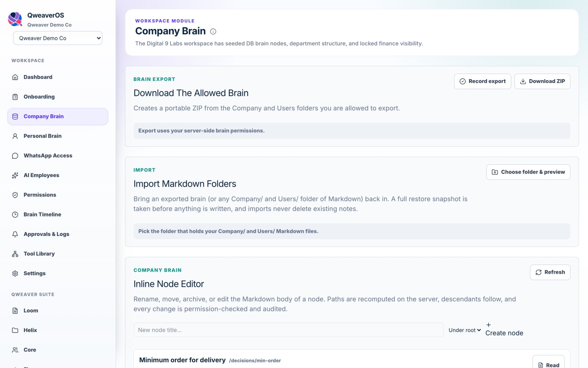Click Choose folder & preview button
The width and height of the screenshot is (588, 368).
point(528,172)
